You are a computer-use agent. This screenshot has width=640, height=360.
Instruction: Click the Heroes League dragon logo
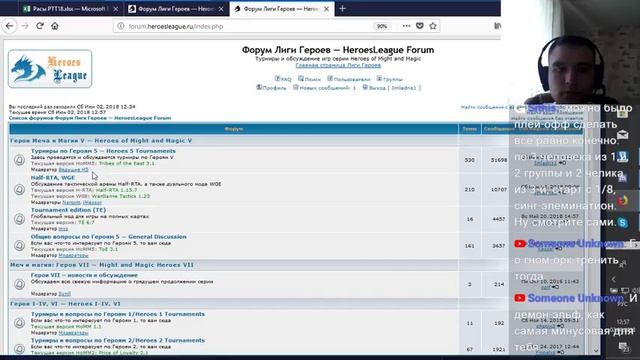pos(50,69)
